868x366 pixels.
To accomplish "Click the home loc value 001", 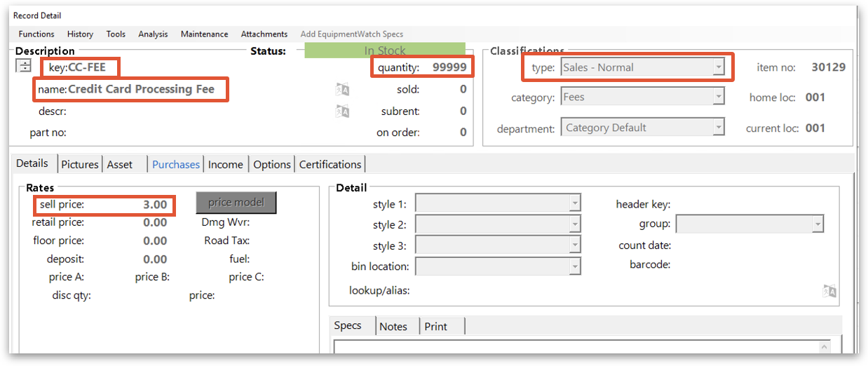I will (x=815, y=97).
